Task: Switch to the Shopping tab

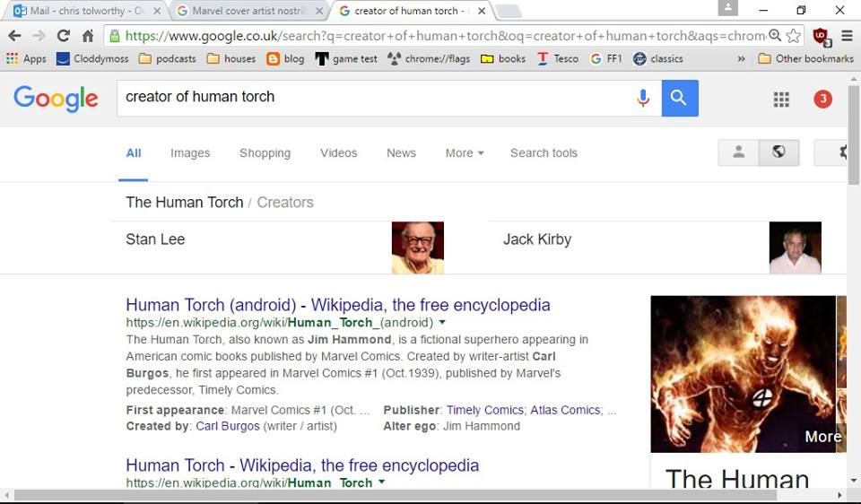Action: [x=265, y=153]
